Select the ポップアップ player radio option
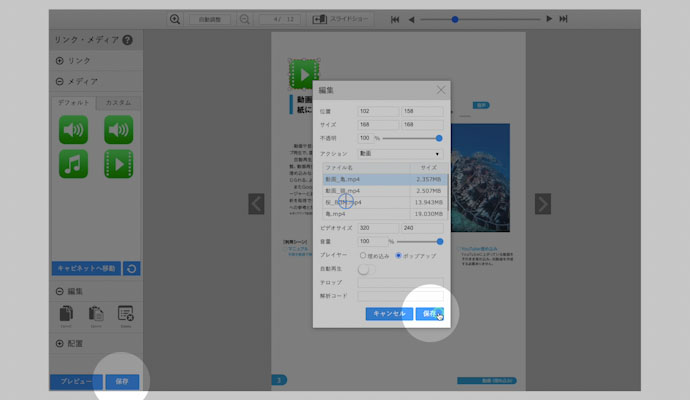The width and height of the screenshot is (690, 400). point(399,255)
